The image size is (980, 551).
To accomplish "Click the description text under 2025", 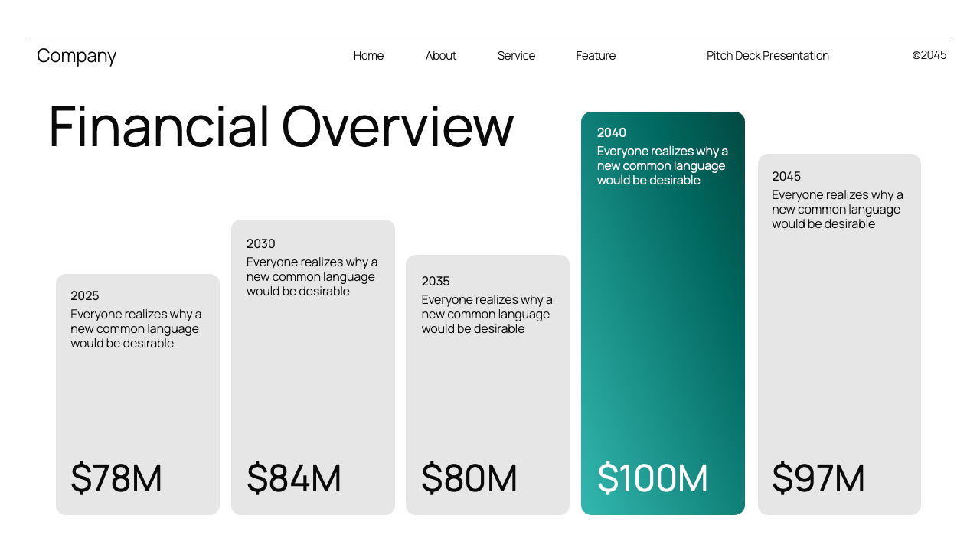I will pos(136,329).
